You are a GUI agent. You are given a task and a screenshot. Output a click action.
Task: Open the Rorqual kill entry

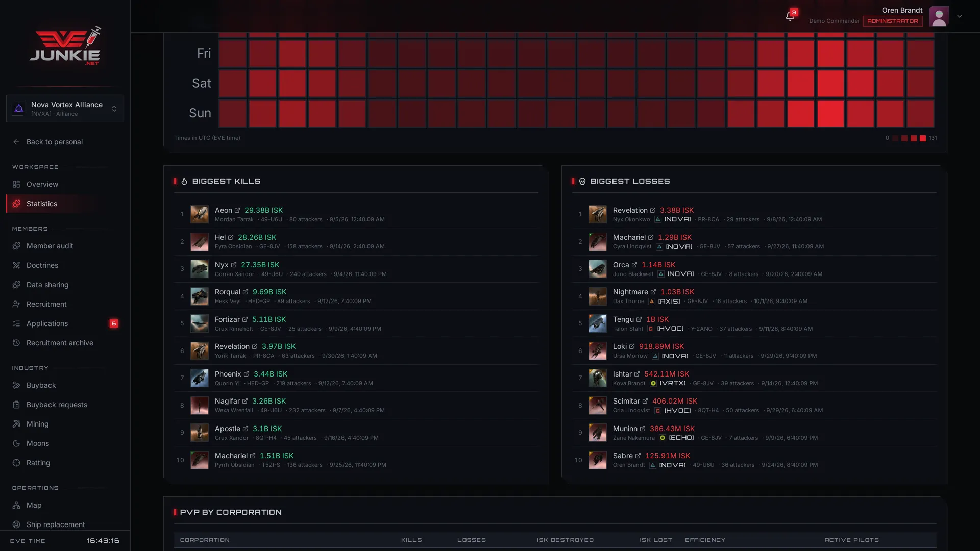[356, 296]
